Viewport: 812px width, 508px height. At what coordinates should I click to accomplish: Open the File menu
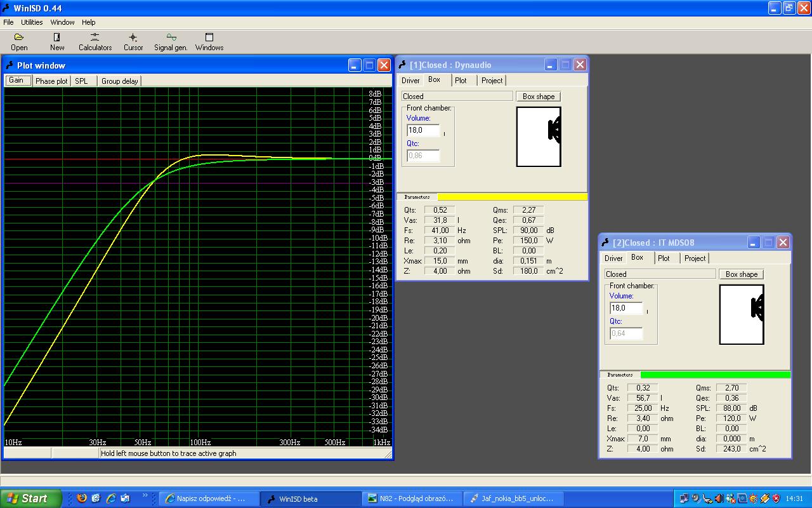[8, 22]
